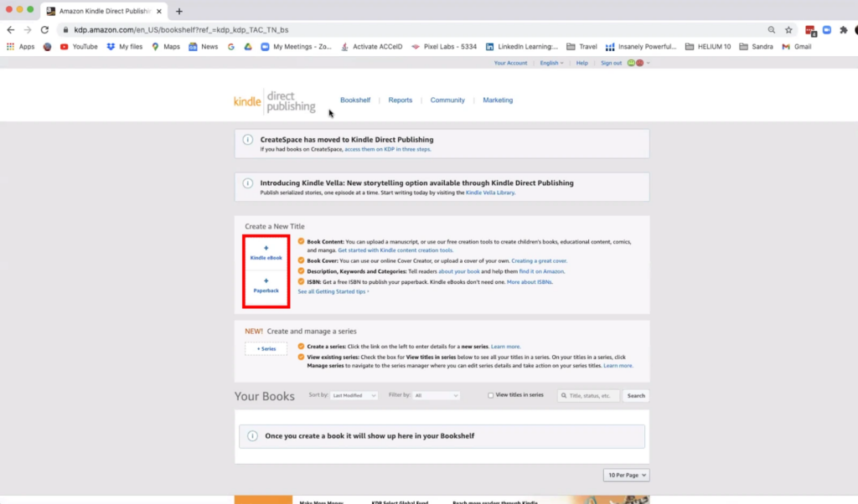The height and width of the screenshot is (504, 858).
Task: Bookmark this page with the star icon
Action: click(788, 30)
